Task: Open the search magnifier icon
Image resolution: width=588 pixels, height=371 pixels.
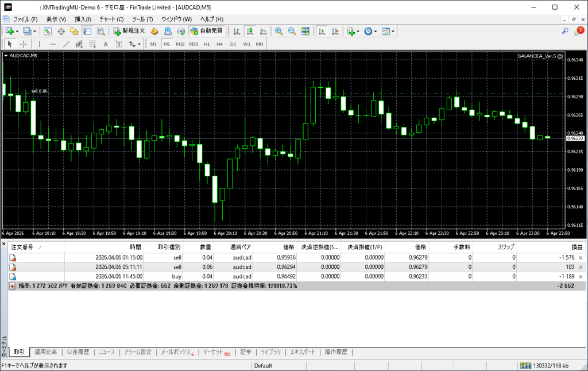Action: coord(565,31)
